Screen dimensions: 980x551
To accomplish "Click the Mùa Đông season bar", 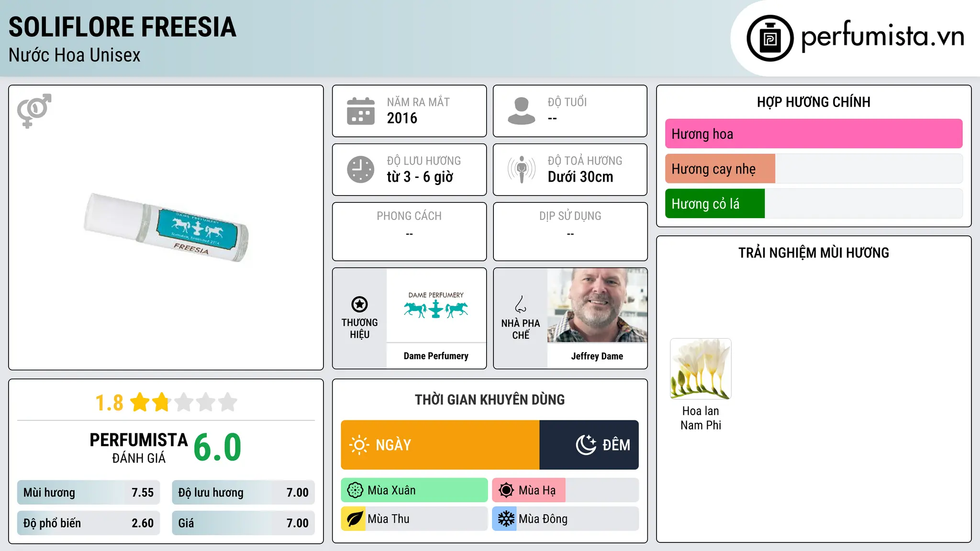I will coord(565,519).
